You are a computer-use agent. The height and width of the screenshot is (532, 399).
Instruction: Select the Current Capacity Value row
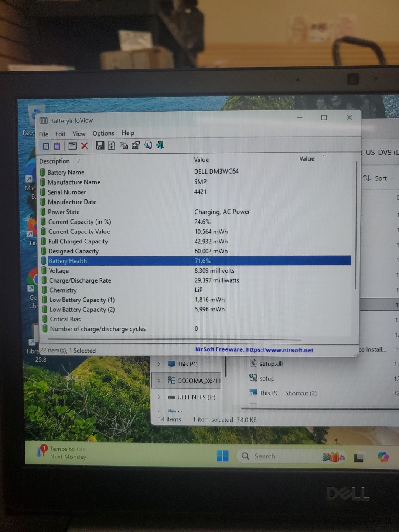[195, 232]
